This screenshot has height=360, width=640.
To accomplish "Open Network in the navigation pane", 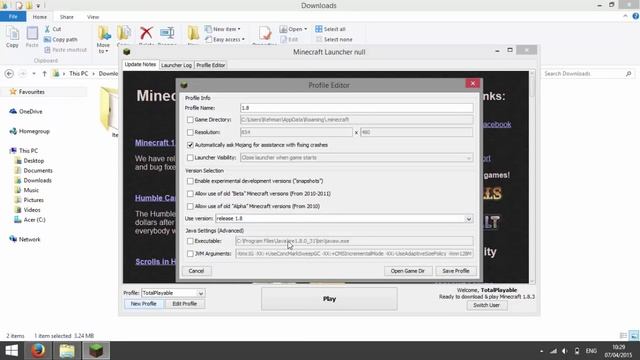I will pyautogui.click(x=25, y=239).
